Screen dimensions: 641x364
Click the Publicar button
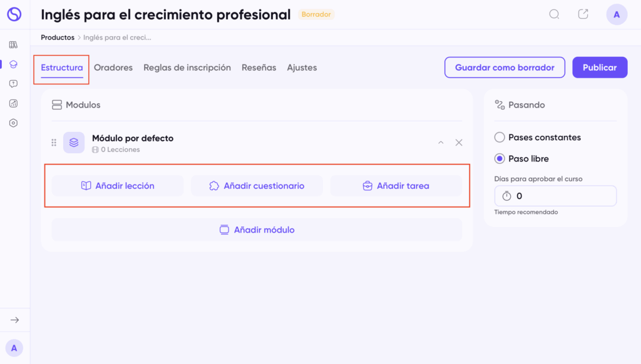[x=600, y=68]
